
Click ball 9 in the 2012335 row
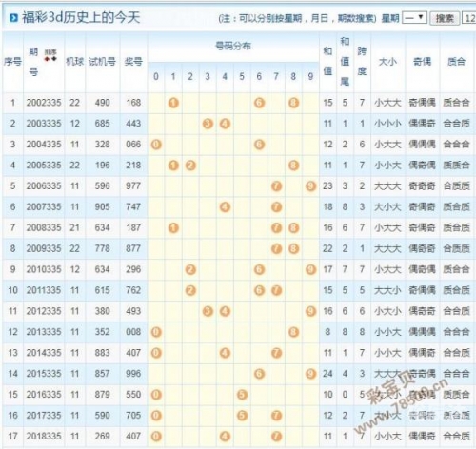pyautogui.click(x=311, y=311)
